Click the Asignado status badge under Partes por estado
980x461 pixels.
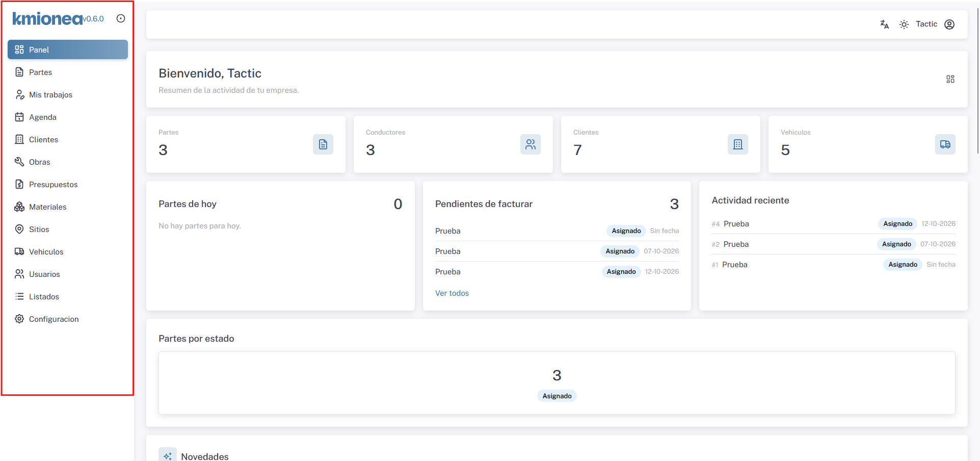[557, 396]
